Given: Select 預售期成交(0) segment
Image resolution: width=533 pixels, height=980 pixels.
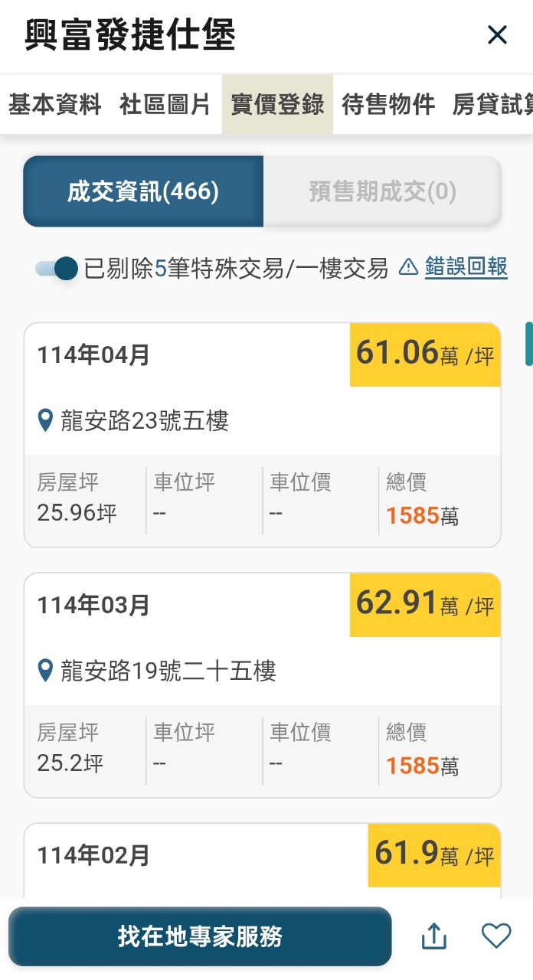Looking at the screenshot, I should point(382,192).
